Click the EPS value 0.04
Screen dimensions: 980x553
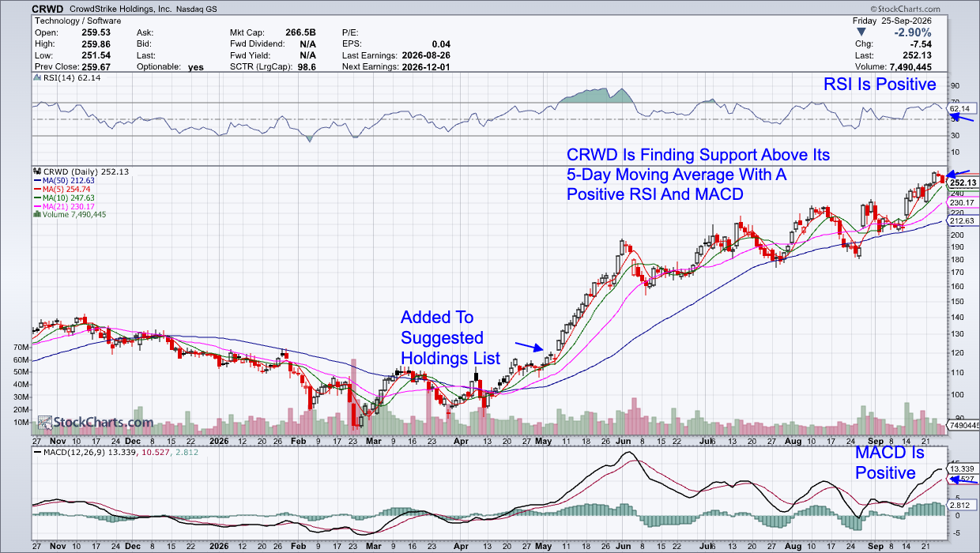pyautogui.click(x=441, y=44)
